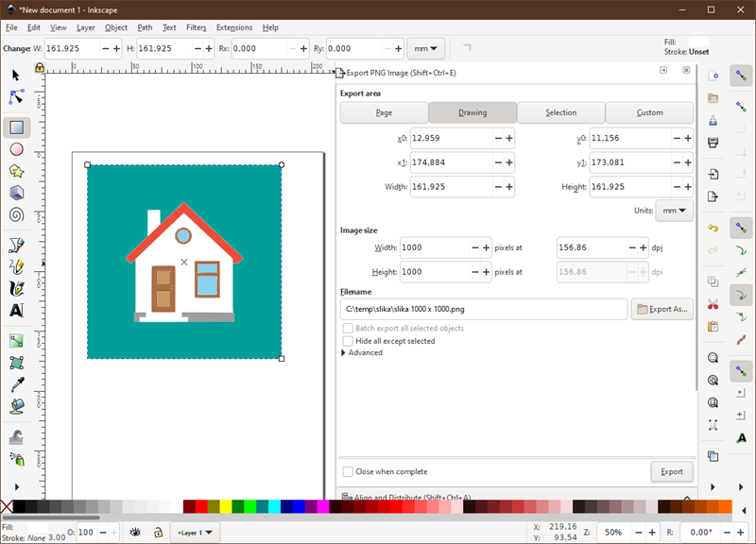The width and height of the screenshot is (756, 544).
Task: Enable Hide all except selected checkbox
Action: pos(348,341)
